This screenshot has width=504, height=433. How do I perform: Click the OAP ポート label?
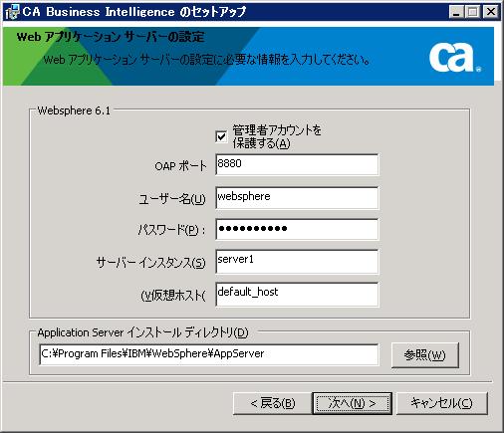[x=180, y=166]
